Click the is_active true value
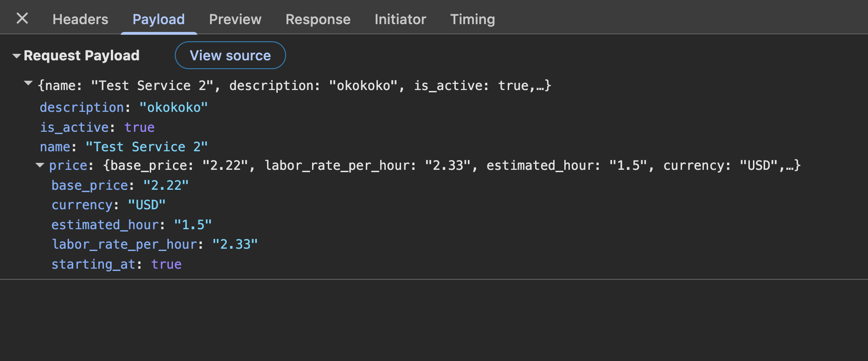 point(139,127)
